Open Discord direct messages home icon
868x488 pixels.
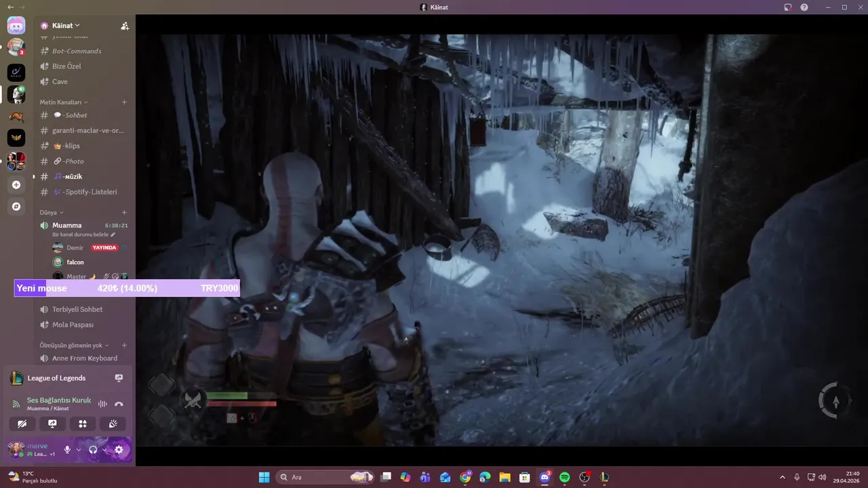(16, 26)
